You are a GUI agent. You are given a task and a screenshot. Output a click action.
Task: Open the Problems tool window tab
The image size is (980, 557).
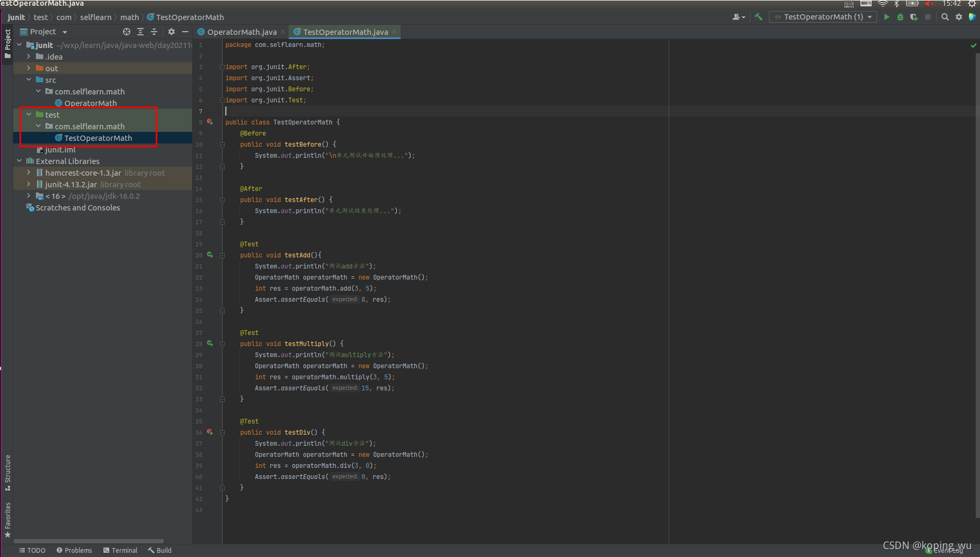point(74,550)
